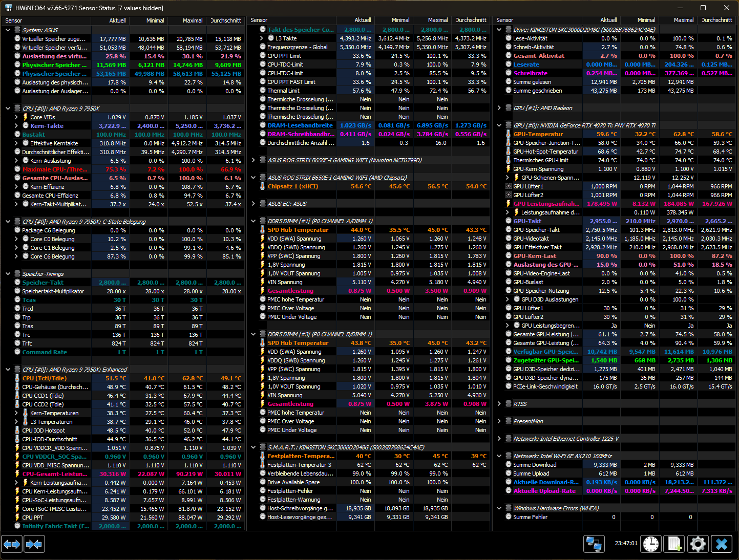Expand the RTSS sensor group

pos(499,404)
